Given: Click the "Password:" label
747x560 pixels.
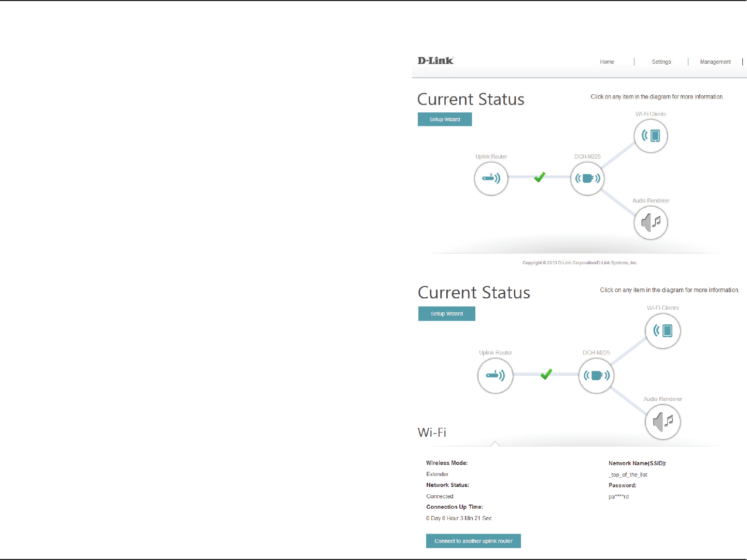Looking at the screenshot, I should point(622,485).
